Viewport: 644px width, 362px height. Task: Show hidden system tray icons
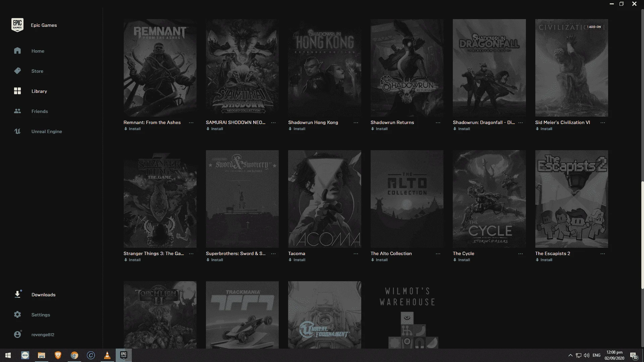[570, 355]
